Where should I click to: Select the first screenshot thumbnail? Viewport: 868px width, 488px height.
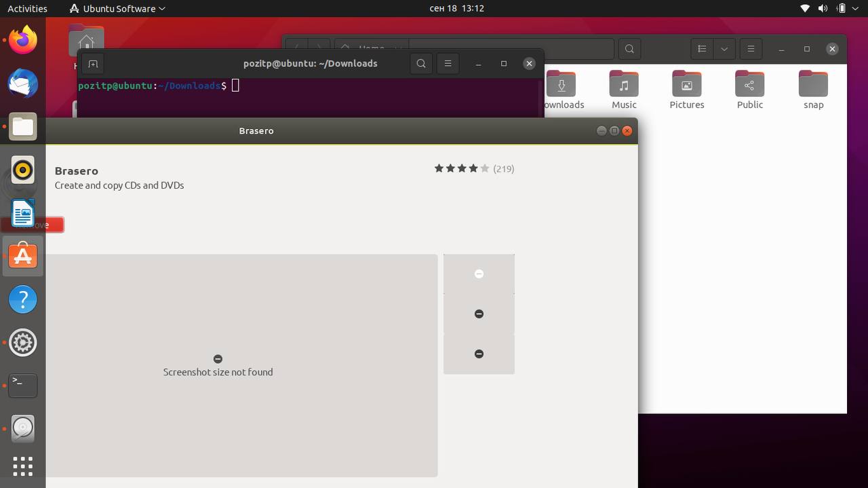coord(479,274)
